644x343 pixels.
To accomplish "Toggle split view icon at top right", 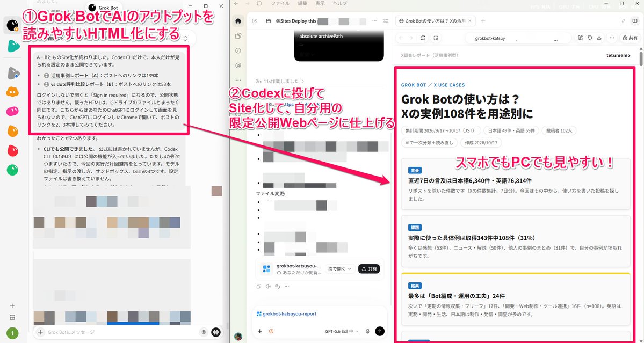I will coord(635,21).
